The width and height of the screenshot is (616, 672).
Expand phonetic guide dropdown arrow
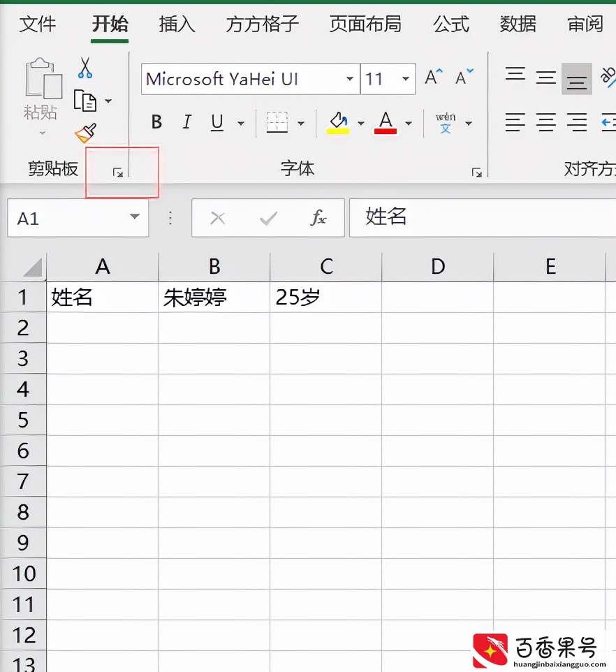click(x=469, y=124)
